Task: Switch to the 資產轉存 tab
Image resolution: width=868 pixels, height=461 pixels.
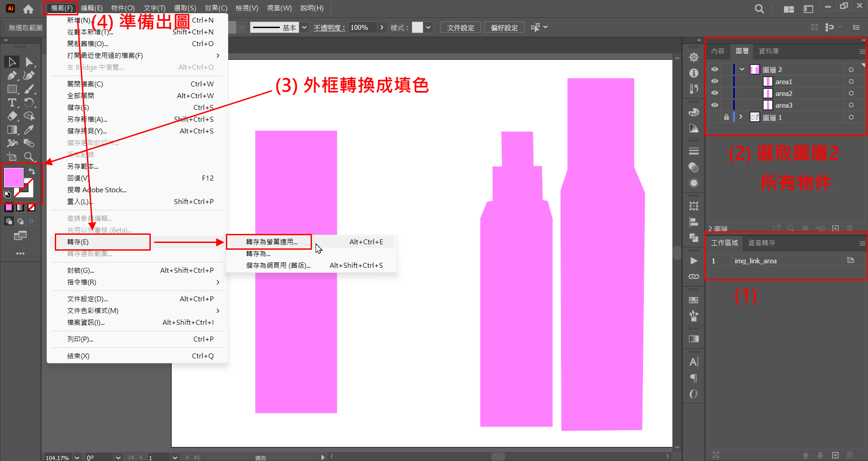Action: tap(761, 243)
